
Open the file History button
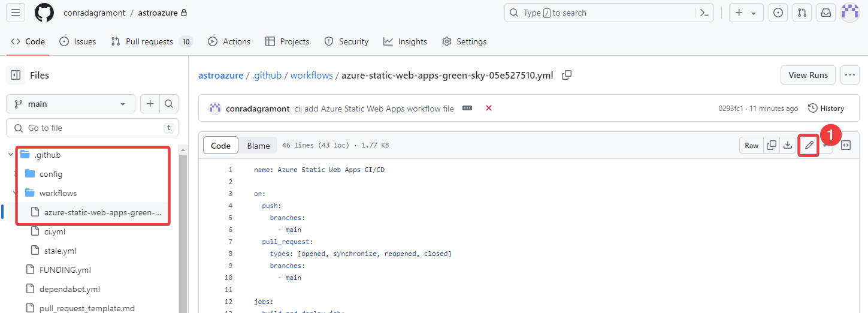coord(826,108)
